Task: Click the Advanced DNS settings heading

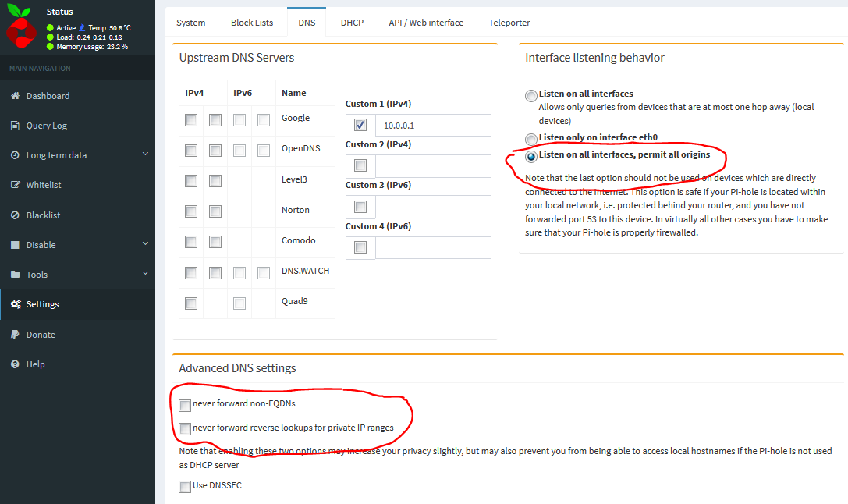Action: (237, 368)
